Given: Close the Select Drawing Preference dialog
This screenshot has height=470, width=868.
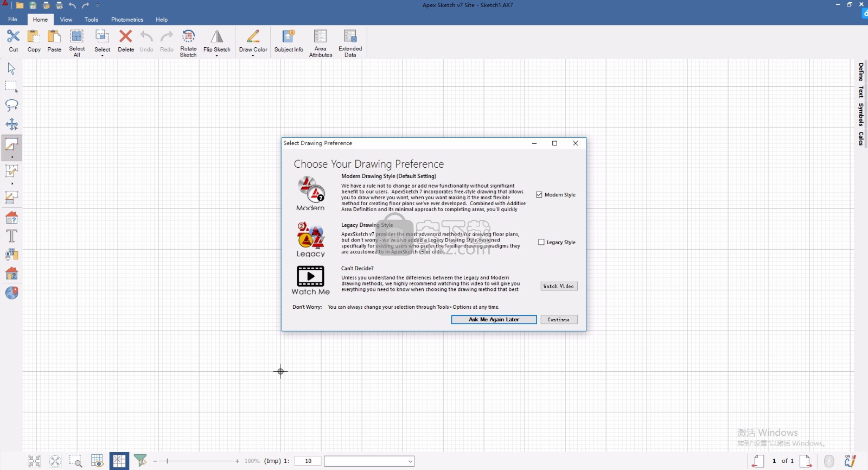Looking at the screenshot, I should point(576,143).
